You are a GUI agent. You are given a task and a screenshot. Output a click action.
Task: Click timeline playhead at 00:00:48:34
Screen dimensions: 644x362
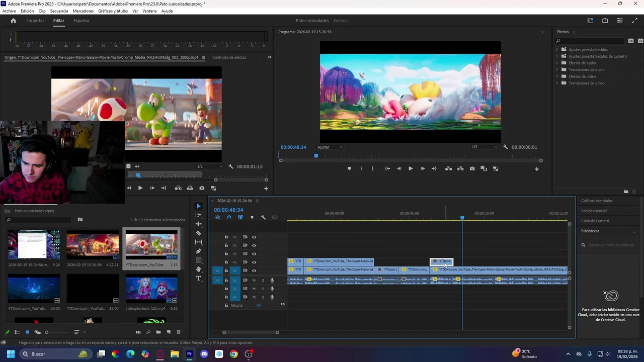tap(462, 217)
